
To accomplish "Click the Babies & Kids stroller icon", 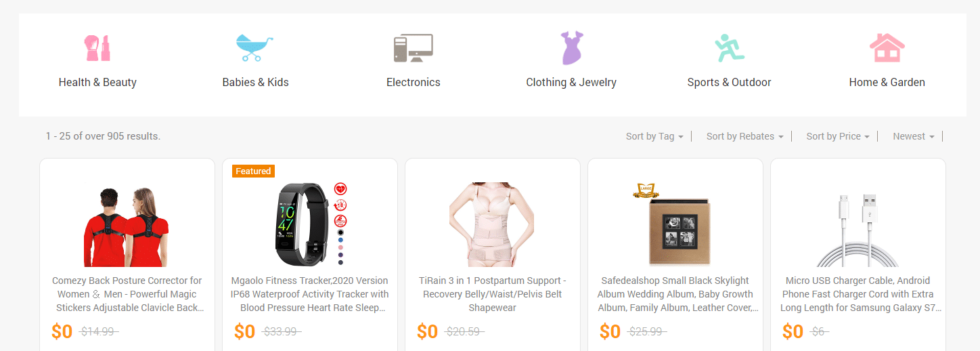I will click(255, 48).
